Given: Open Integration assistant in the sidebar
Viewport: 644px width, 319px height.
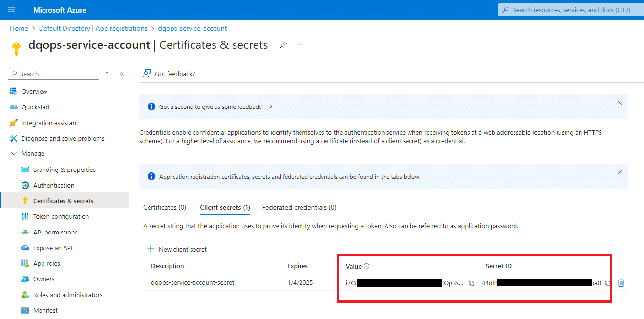Looking at the screenshot, I should click(50, 123).
